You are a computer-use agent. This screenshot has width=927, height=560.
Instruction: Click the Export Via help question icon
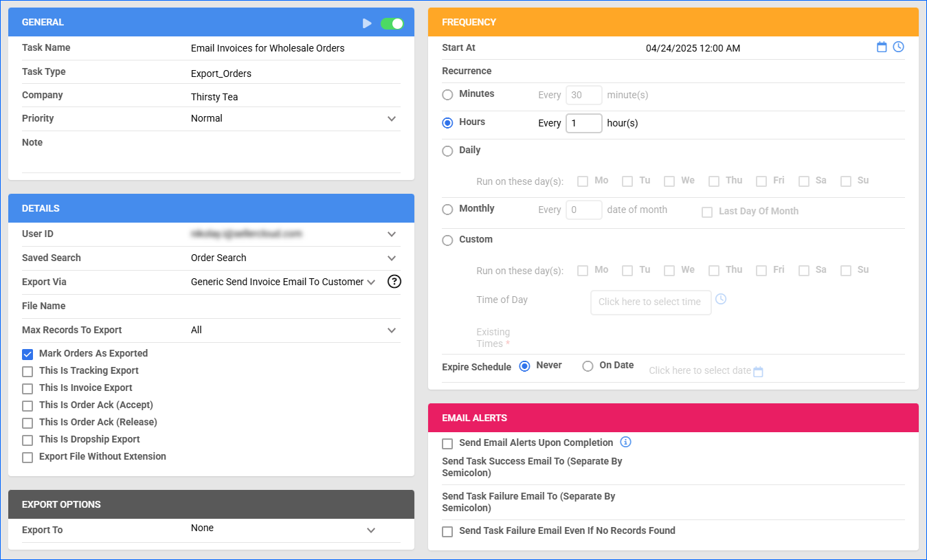point(394,281)
